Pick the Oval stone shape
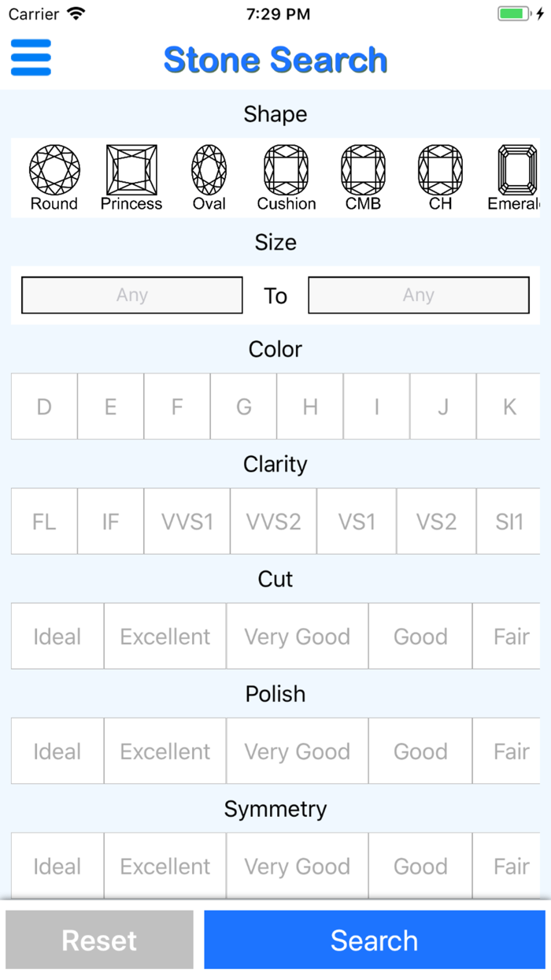The height and width of the screenshot is (980, 551). coord(209,178)
